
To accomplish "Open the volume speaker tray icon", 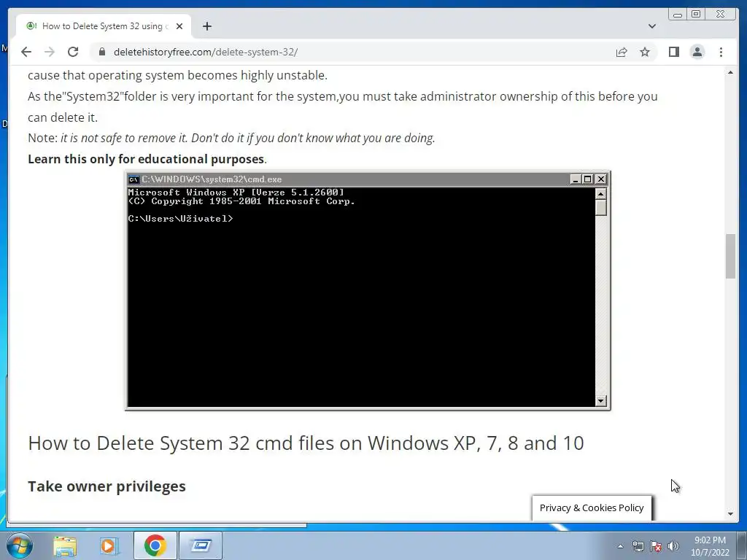I will 673,546.
